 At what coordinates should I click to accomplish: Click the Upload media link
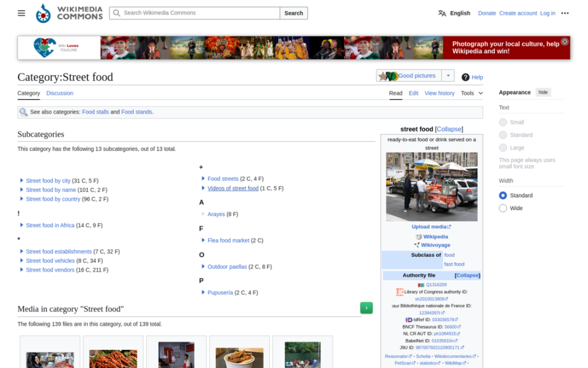click(x=429, y=226)
